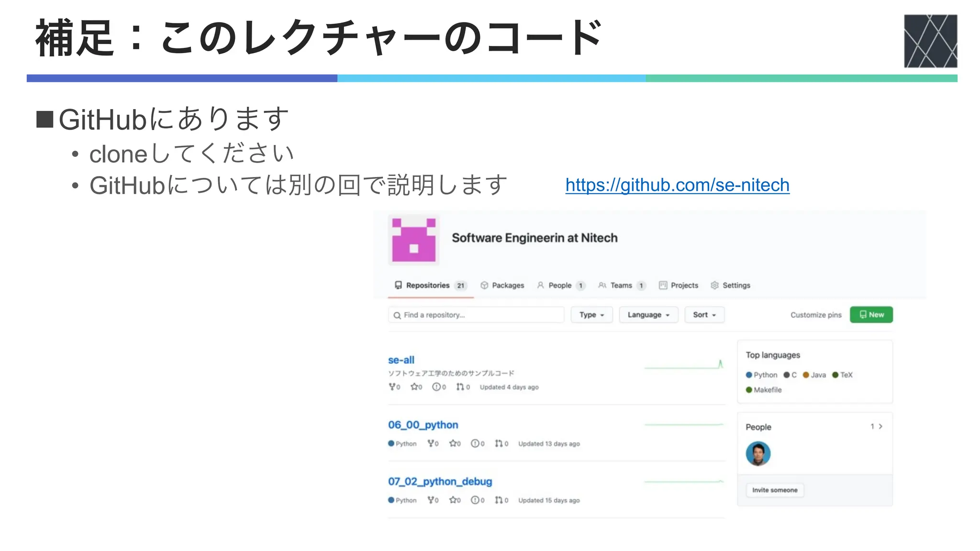
Task: Switch to the Repositories tab
Action: pyautogui.click(x=431, y=286)
